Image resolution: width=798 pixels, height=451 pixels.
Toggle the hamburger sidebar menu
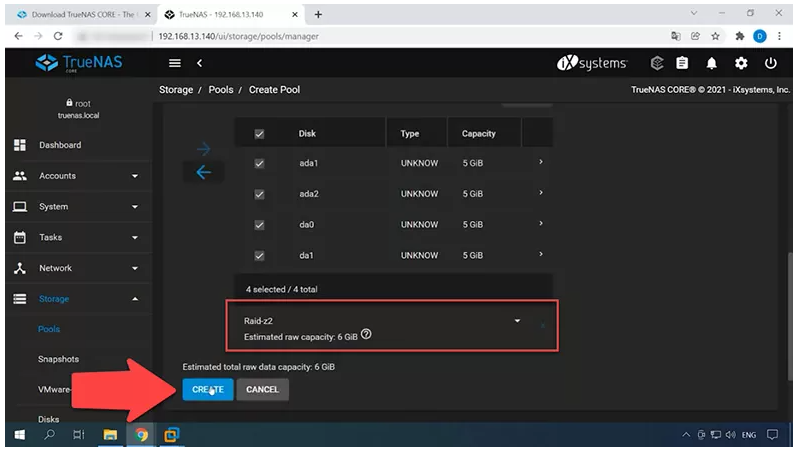[175, 63]
